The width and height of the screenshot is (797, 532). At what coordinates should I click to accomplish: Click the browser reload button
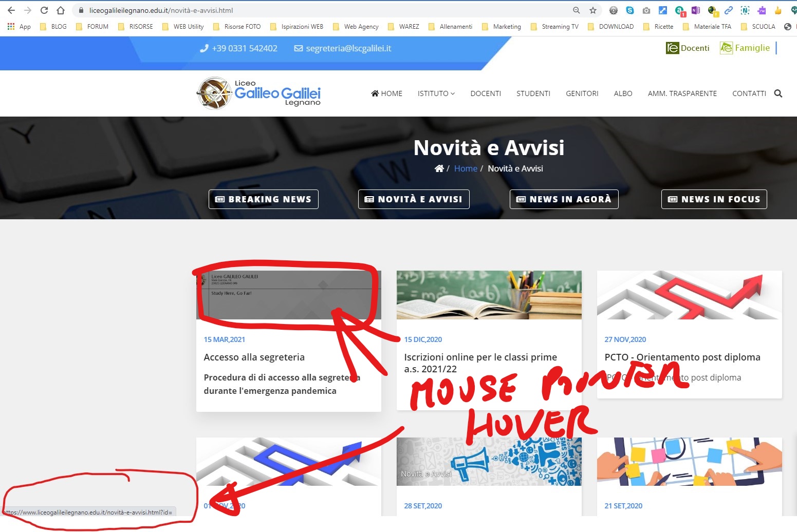44,10
